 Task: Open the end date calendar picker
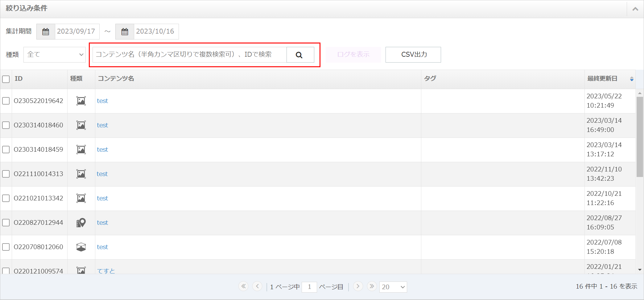click(x=125, y=31)
